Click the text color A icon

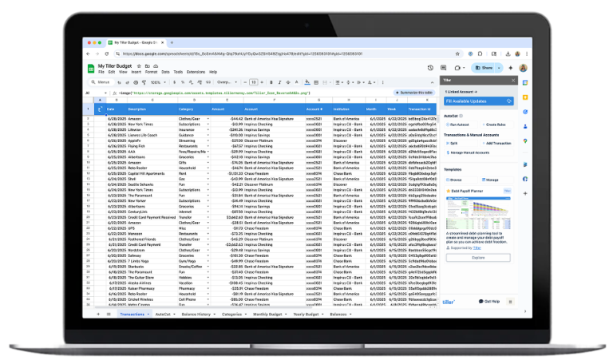coord(297,82)
